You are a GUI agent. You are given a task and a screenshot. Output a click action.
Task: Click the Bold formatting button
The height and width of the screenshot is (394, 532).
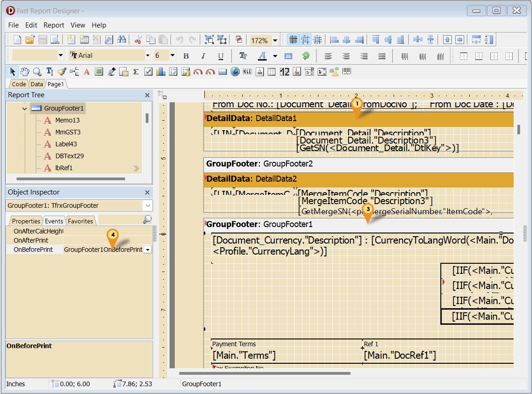(x=186, y=55)
